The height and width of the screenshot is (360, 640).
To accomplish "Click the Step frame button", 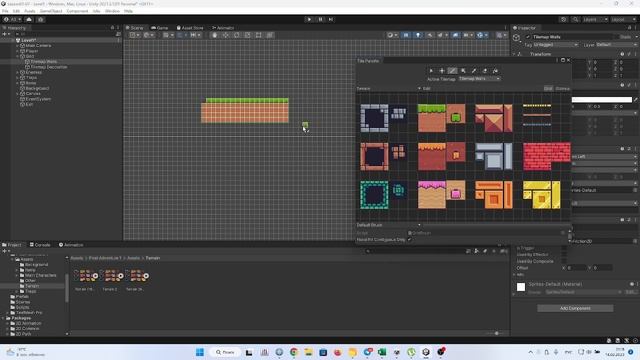I will (331, 19).
